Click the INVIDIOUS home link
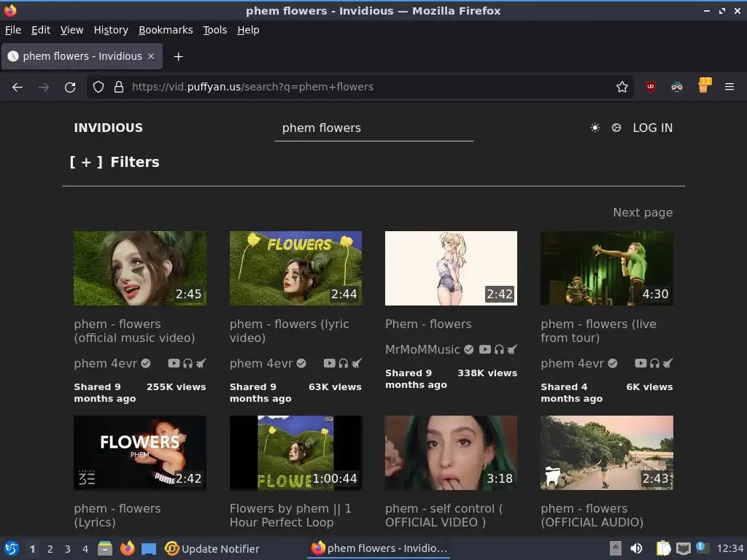 coord(108,128)
